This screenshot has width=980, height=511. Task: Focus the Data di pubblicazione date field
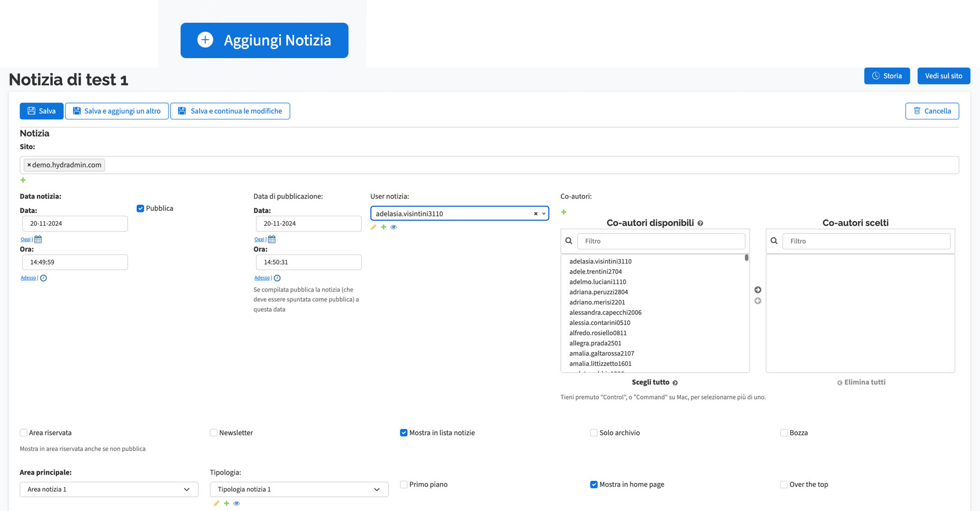308,224
